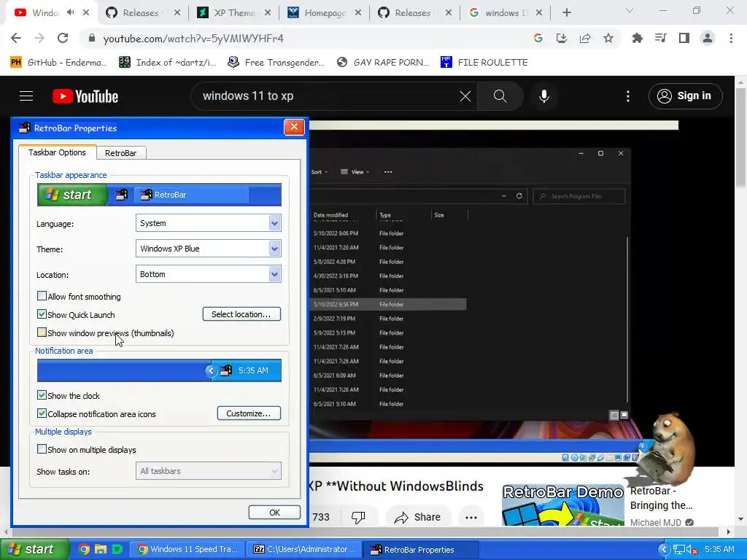Screen dimensions: 747x560
Task: Uncheck Show Quick Launch
Action: (42, 314)
